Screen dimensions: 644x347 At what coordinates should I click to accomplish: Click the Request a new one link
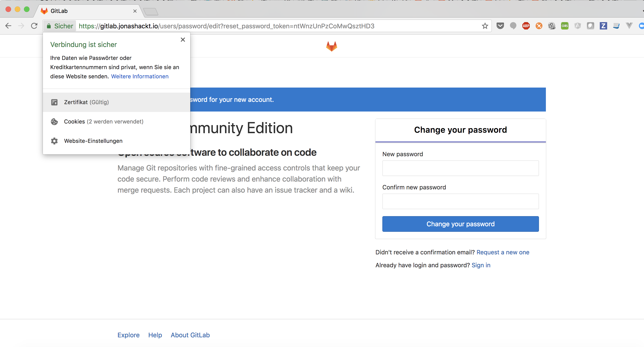pyautogui.click(x=503, y=252)
